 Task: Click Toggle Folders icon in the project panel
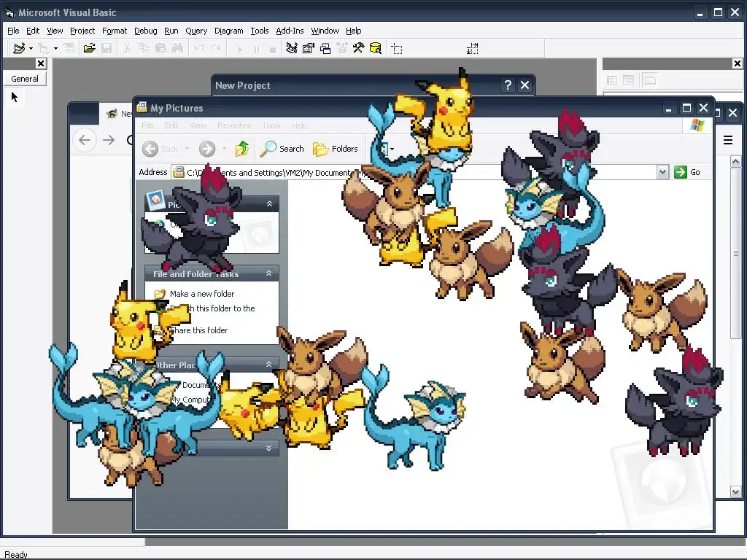[650, 80]
